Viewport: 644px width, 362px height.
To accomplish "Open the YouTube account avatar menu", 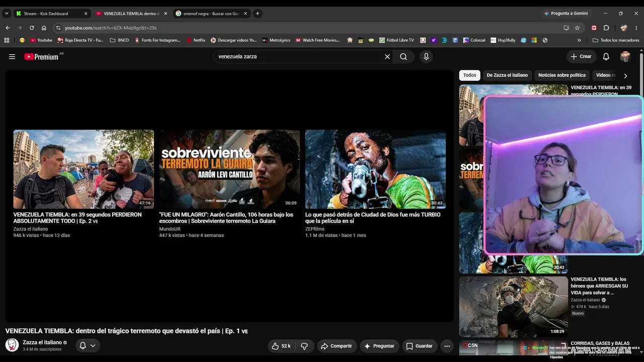I will (625, 57).
